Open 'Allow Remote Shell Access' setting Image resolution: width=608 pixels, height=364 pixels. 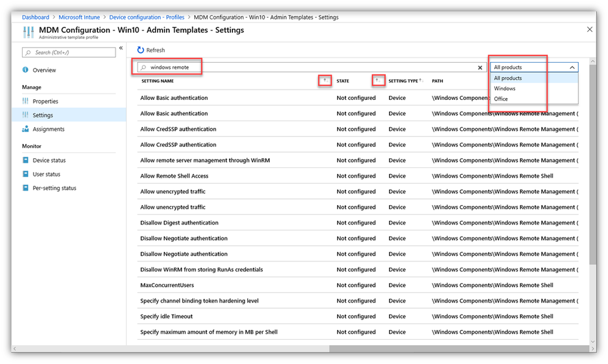pyautogui.click(x=174, y=175)
